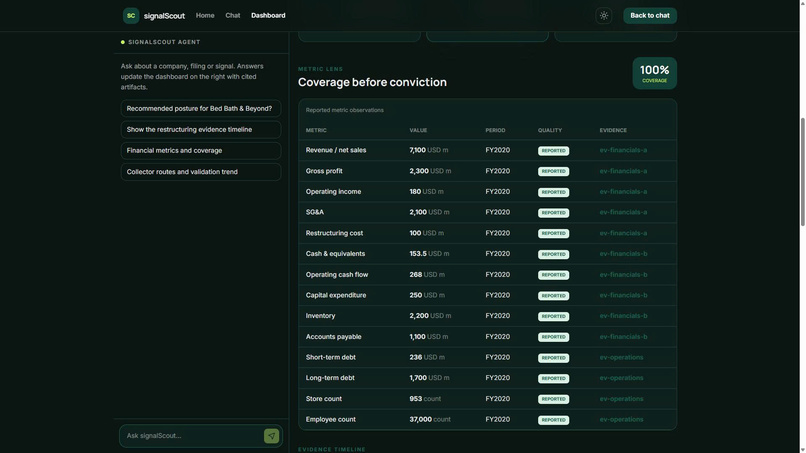Open the Home nav item

pos(205,15)
